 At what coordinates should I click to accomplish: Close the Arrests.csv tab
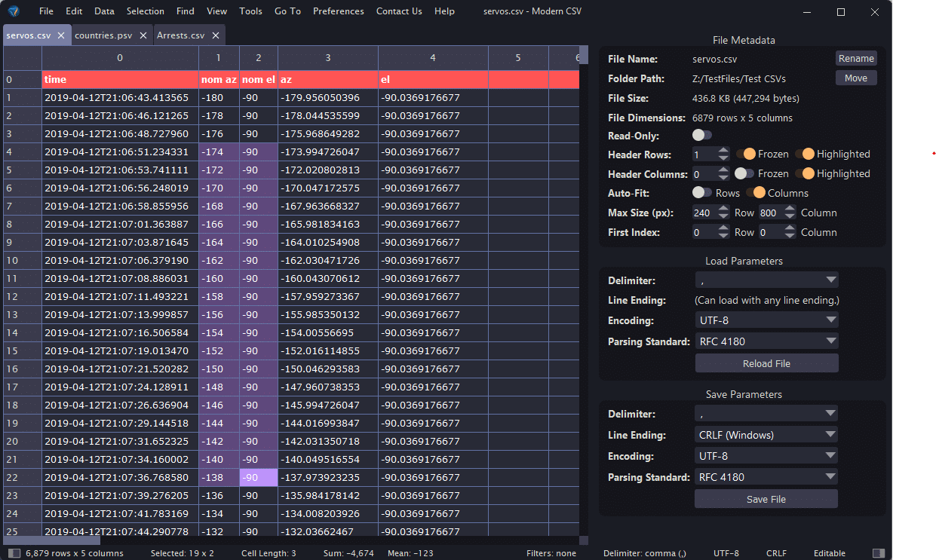click(215, 34)
